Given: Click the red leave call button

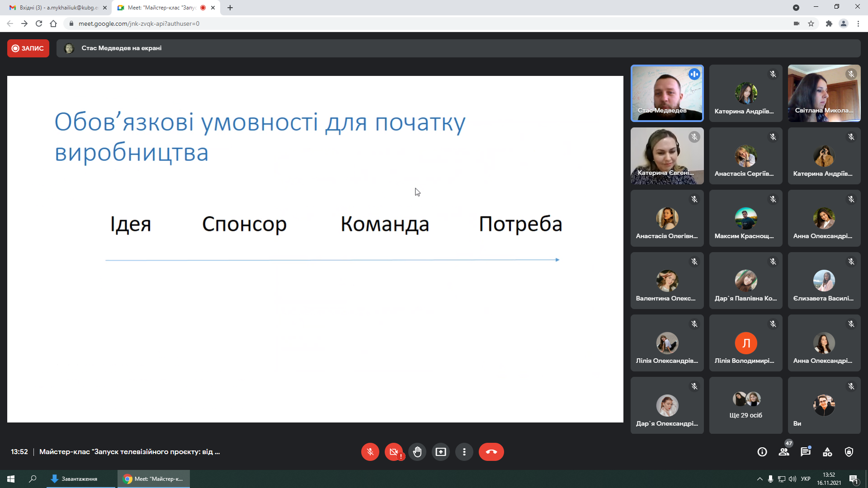Looking at the screenshot, I should tap(491, 452).
